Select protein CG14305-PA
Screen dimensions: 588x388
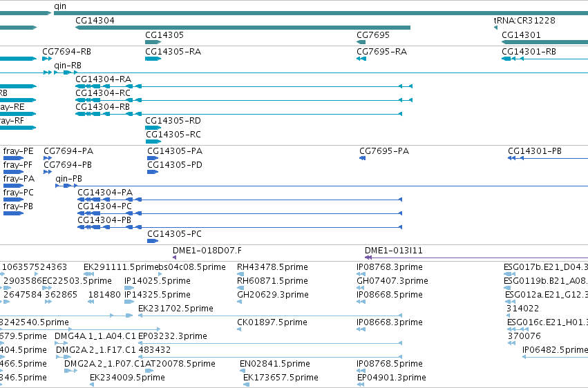coord(153,158)
